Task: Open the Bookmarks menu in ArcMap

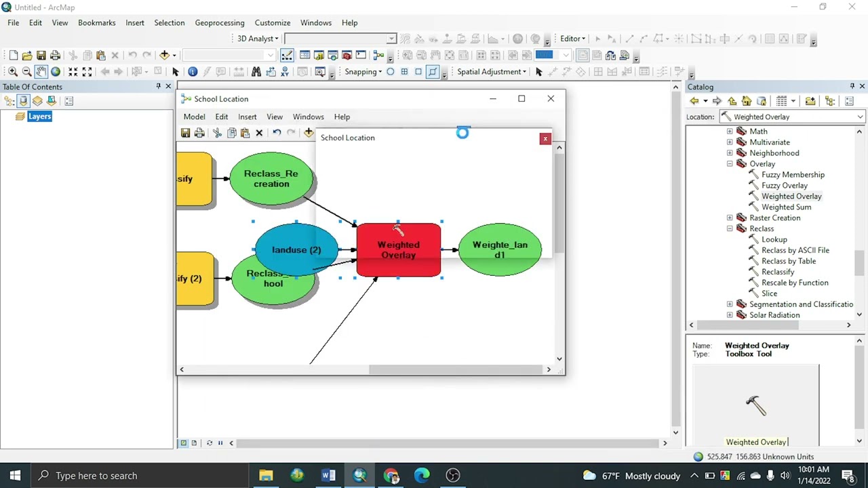Action: (97, 22)
